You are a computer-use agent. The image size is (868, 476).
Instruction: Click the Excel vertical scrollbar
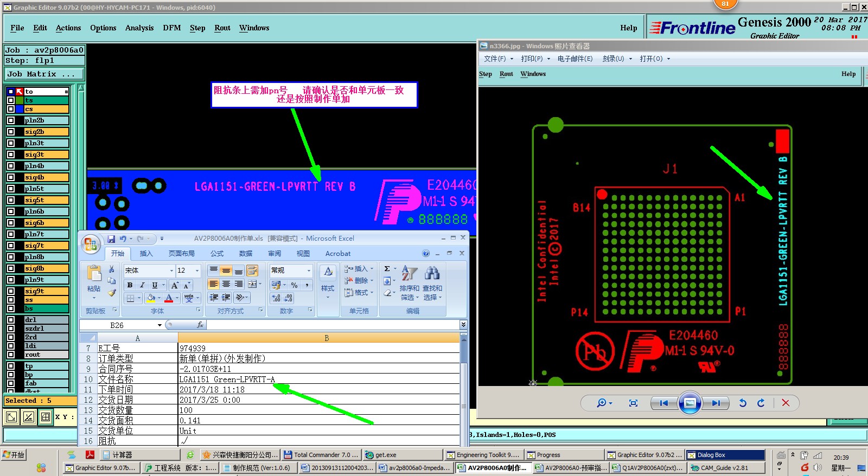coord(463,390)
